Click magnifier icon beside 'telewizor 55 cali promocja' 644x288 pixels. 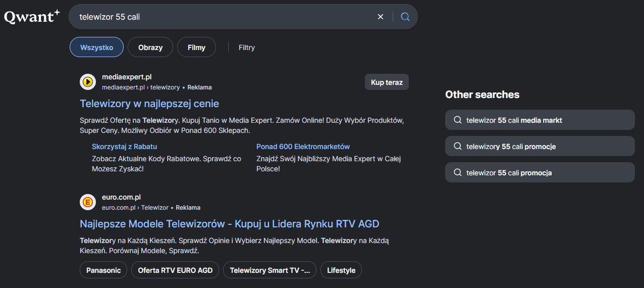[458, 173]
